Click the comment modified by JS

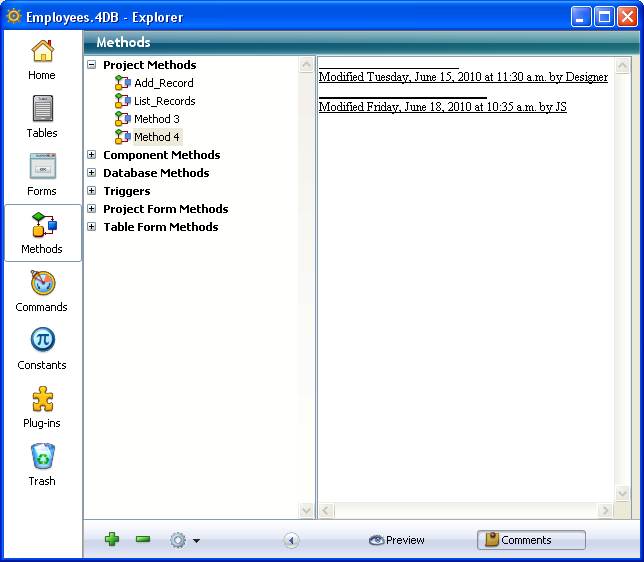[x=442, y=107]
